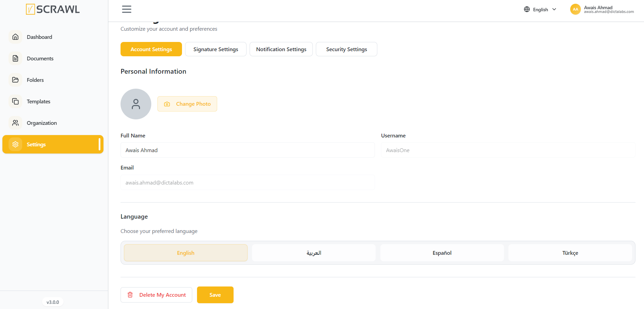
Task: Open Dashboard from the sidebar
Action: [x=53, y=37]
